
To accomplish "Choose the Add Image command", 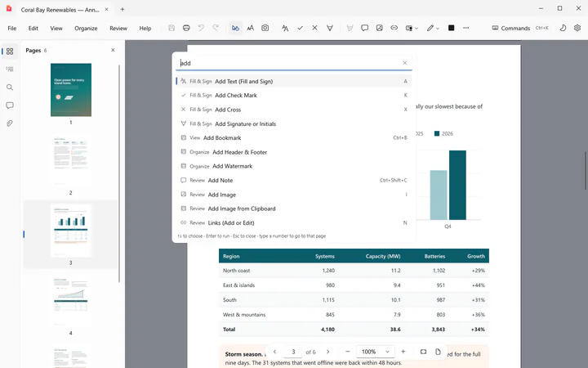I will click(x=294, y=195).
